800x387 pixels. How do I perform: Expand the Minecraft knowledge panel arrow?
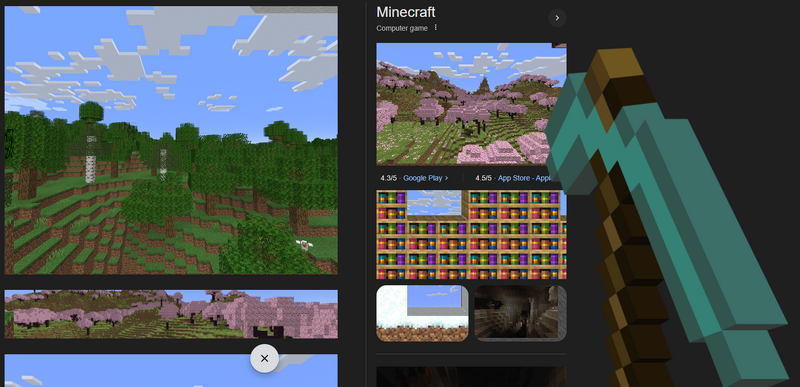(557, 18)
